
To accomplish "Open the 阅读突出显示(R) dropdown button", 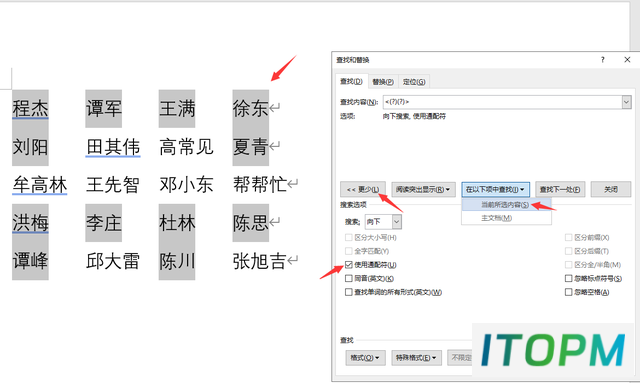I will point(423,189).
